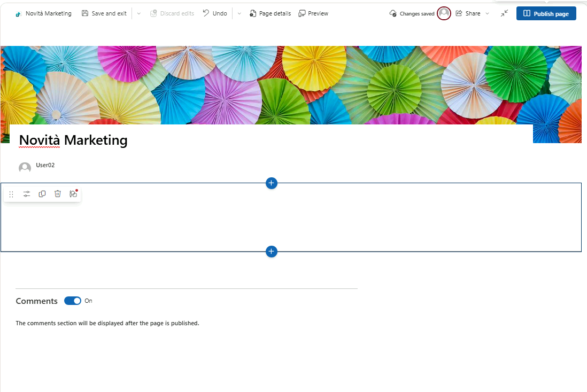Click the move section drag handle
The height and width of the screenshot is (392, 587).
click(x=11, y=194)
